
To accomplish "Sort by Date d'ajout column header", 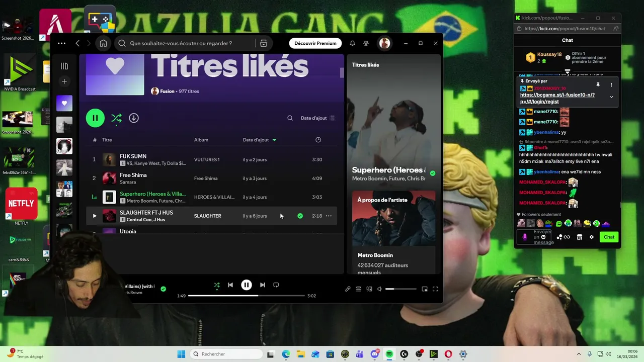I will [x=260, y=140].
